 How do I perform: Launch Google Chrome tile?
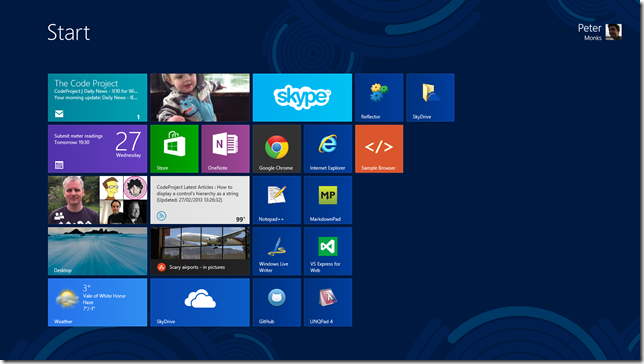pos(277,149)
